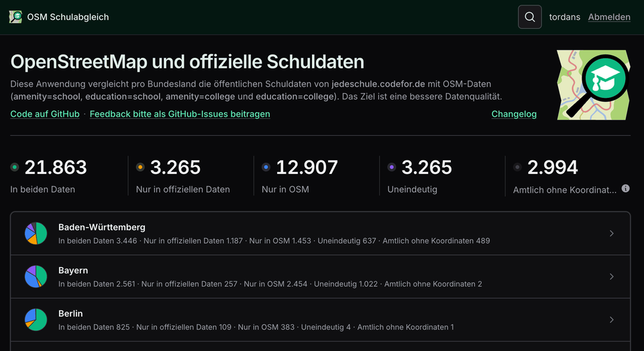Click the Berlin statistics line
644x351 pixels.
[x=256, y=327]
